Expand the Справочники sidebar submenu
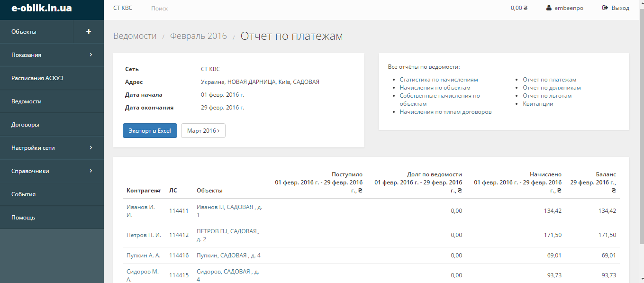 coord(91,171)
